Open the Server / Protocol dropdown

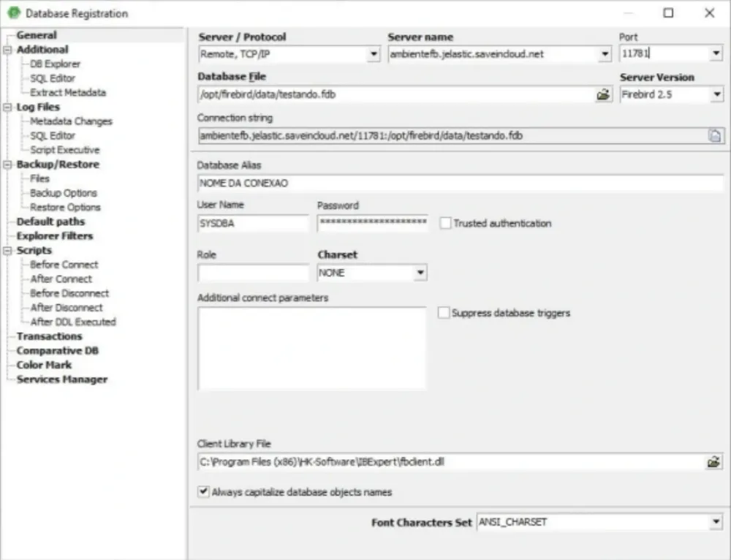(x=374, y=54)
